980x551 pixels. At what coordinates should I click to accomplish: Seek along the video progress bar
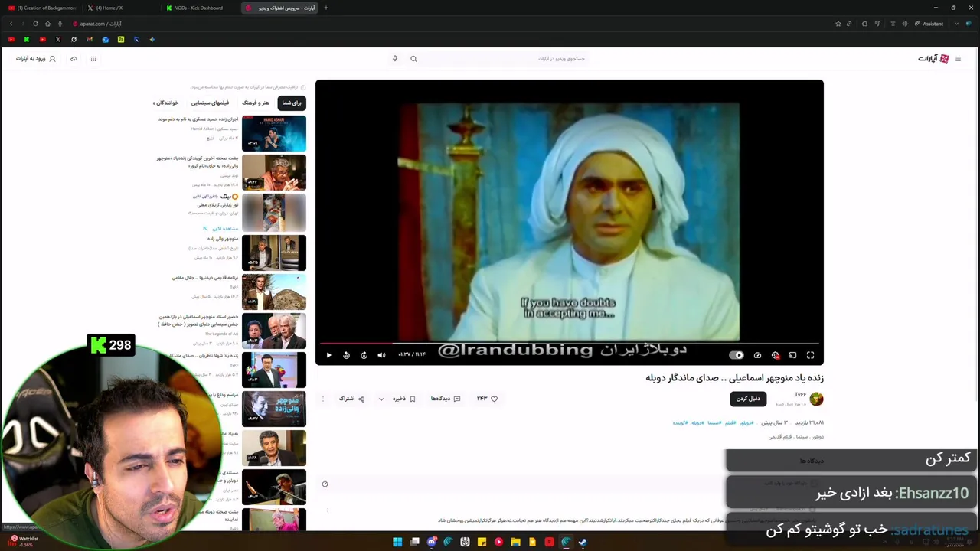click(569, 344)
